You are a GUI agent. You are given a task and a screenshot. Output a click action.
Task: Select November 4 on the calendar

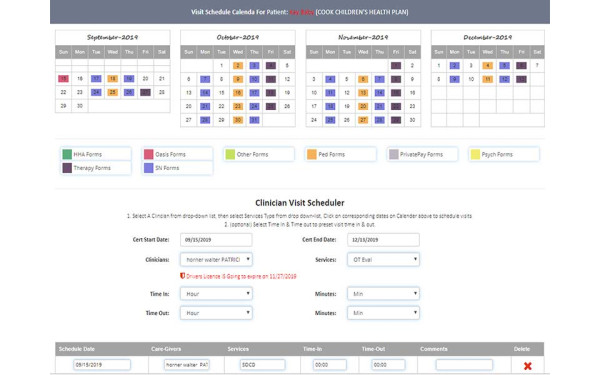pyautogui.click(x=330, y=79)
